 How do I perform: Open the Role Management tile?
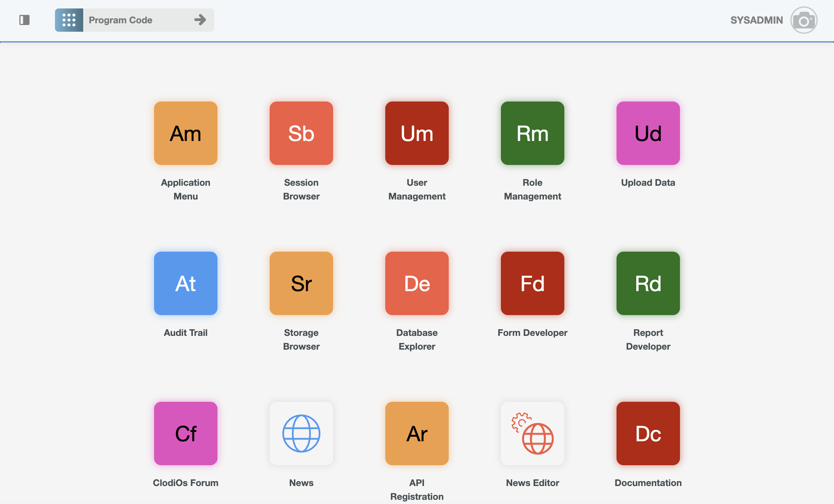[532, 133]
